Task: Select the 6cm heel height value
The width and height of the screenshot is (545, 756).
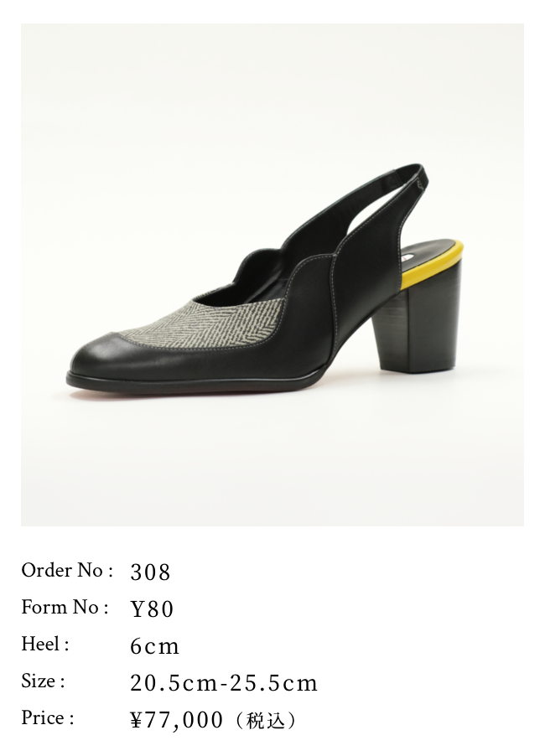Action: (x=154, y=646)
